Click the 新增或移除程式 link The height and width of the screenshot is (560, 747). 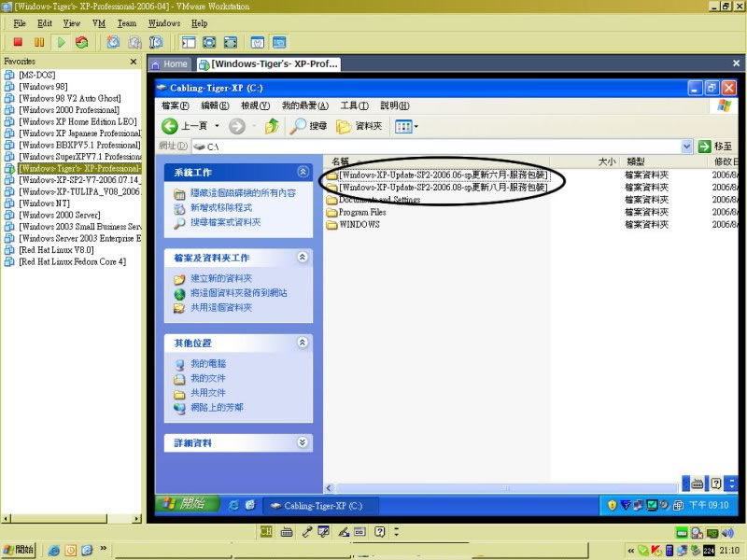pos(221,207)
